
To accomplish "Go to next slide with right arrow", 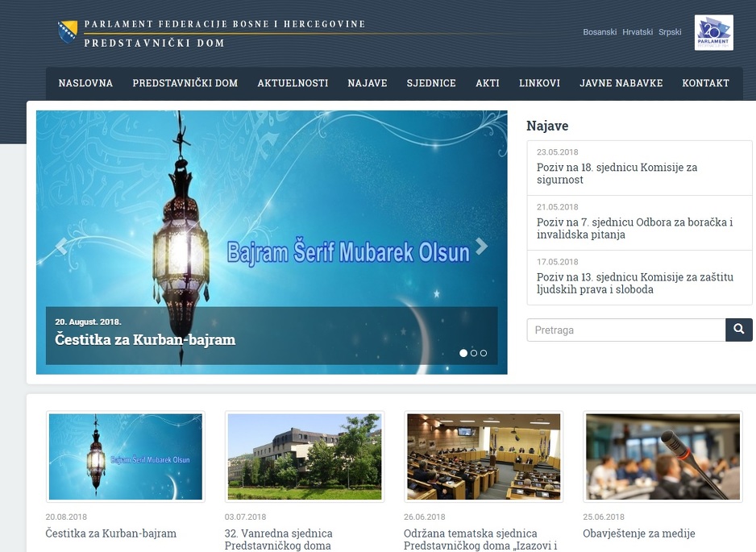I will [482, 246].
